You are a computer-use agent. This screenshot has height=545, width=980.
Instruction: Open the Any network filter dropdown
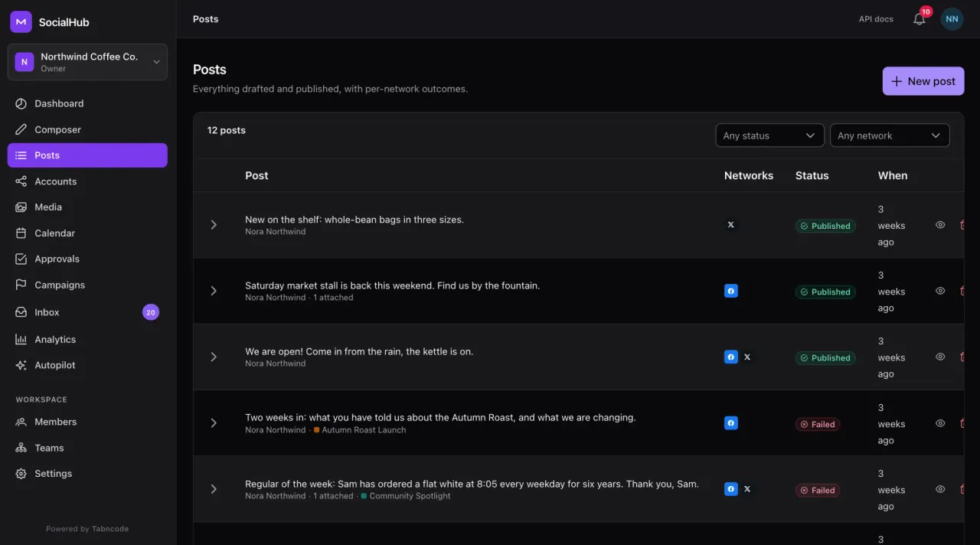[x=890, y=135]
